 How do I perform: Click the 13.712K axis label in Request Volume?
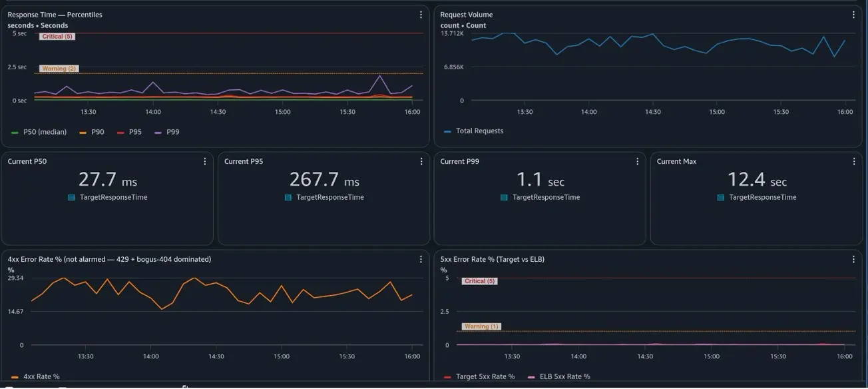452,33
